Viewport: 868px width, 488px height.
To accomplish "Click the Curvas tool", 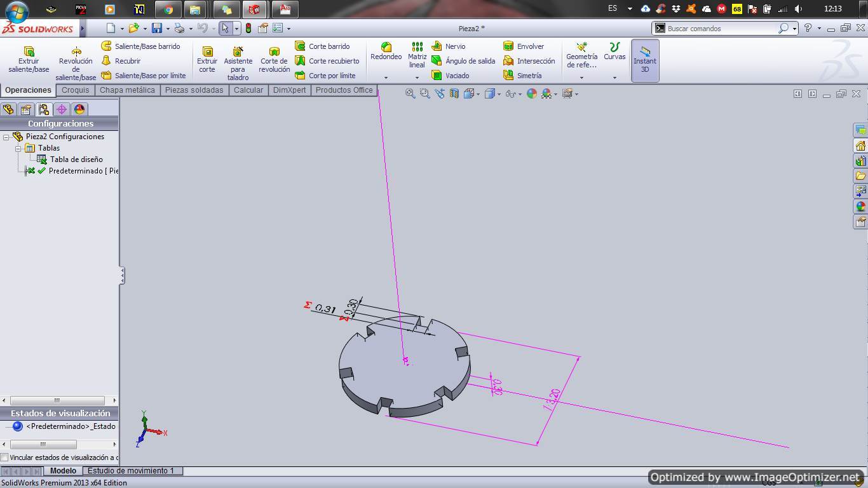I will [x=614, y=52].
